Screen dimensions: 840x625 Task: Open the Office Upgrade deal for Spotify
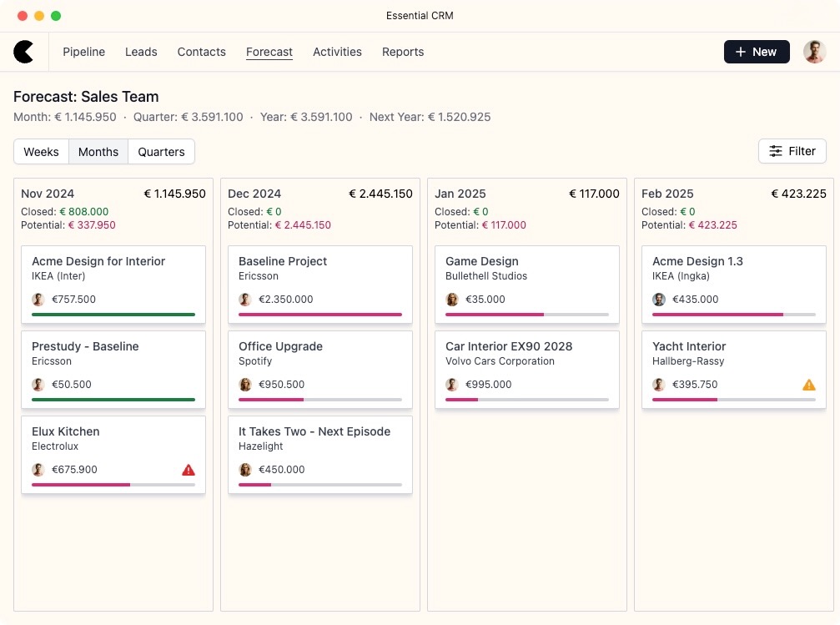pos(280,345)
